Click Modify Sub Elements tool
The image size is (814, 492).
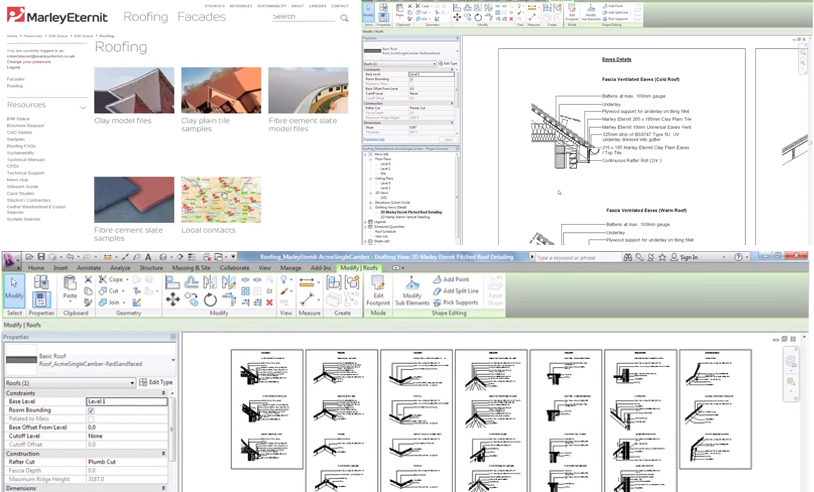click(412, 291)
